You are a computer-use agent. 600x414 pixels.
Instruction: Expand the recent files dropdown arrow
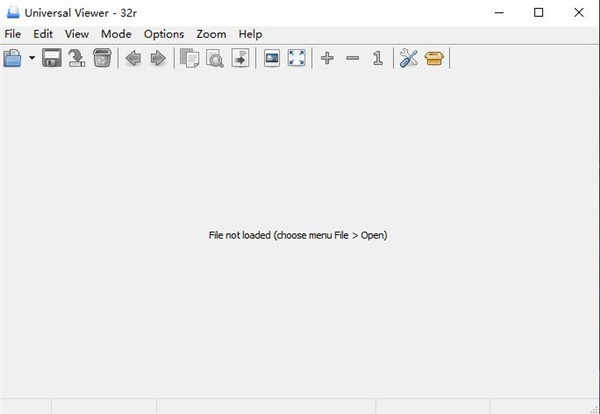[32, 59]
